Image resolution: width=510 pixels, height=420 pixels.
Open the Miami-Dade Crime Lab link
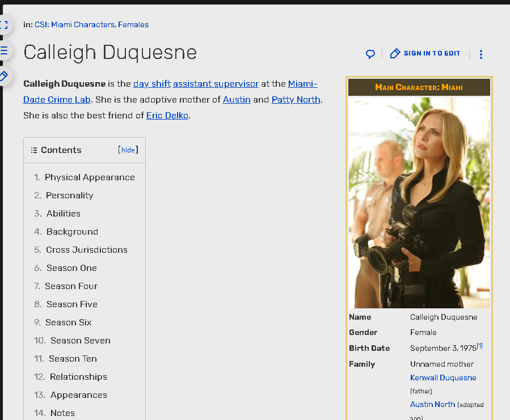pos(170,92)
